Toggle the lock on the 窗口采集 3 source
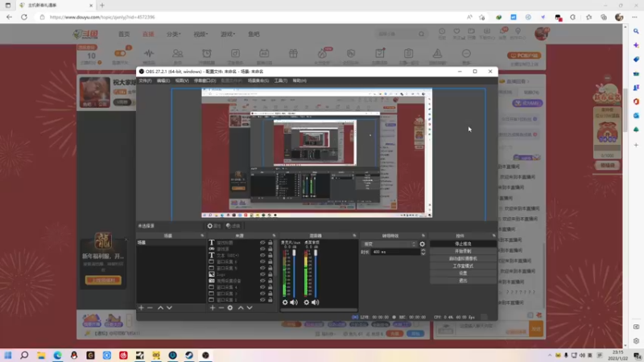The height and width of the screenshot is (362, 644). coord(270,294)
